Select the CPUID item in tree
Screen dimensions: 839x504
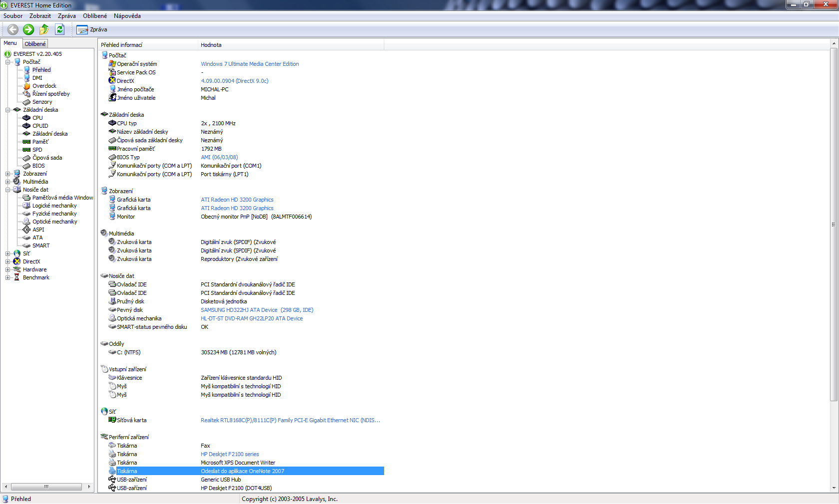[40, 126]
